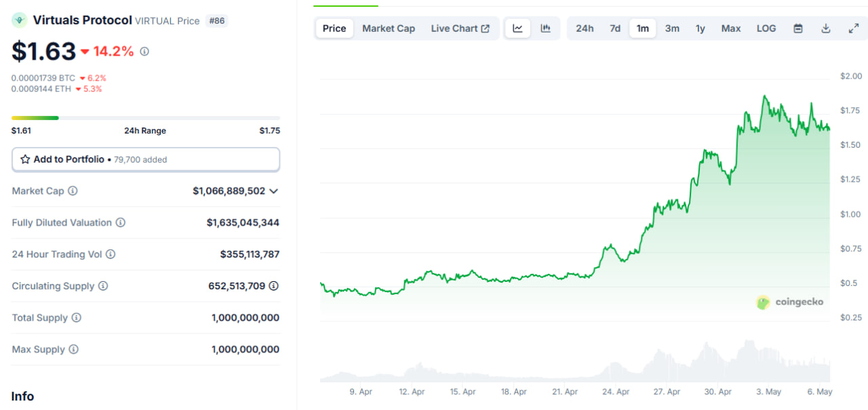Click the Fully Diluted Valuation info icon
Screen dimensions: 868x410
click(x=120, y=223)
